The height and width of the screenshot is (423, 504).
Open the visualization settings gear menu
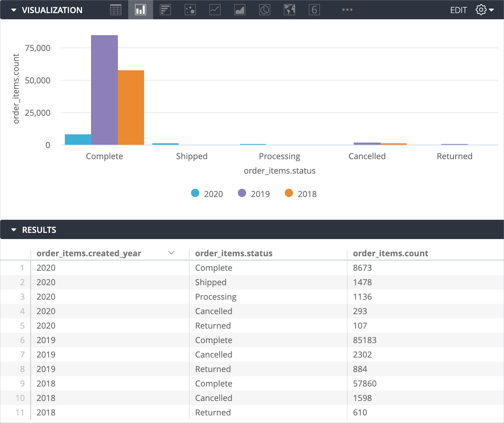click(484, 10)
